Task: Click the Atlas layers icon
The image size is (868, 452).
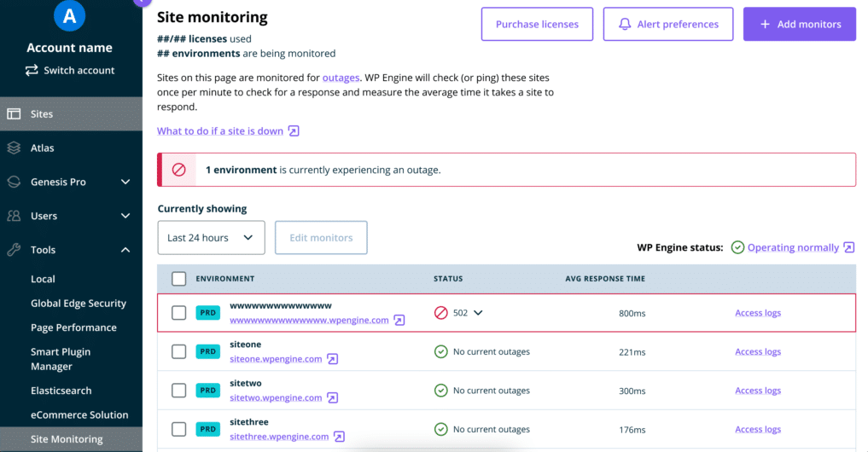Action: point(14,148)
